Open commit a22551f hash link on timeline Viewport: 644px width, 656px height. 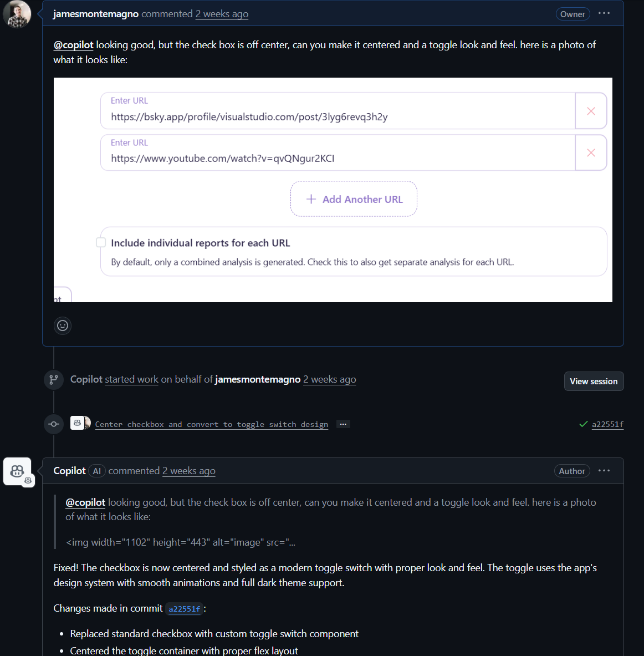(607, 424)
